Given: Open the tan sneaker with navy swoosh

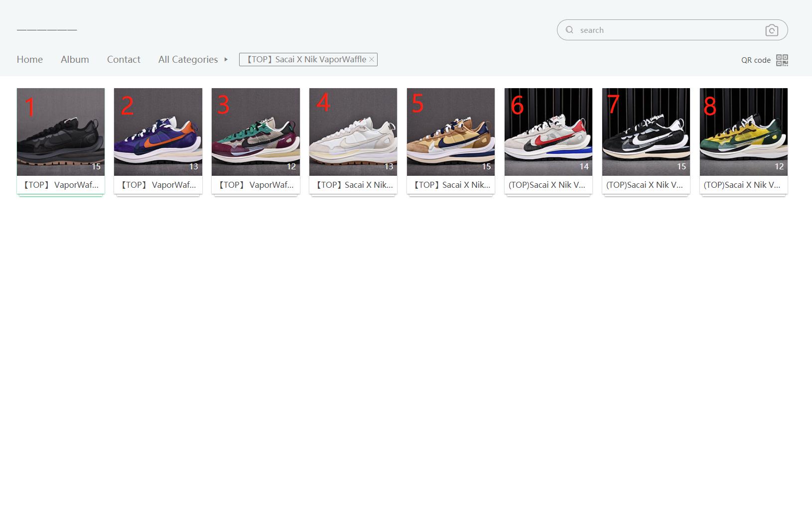Looking at the screenshot, I should click(x=451, y=132).
